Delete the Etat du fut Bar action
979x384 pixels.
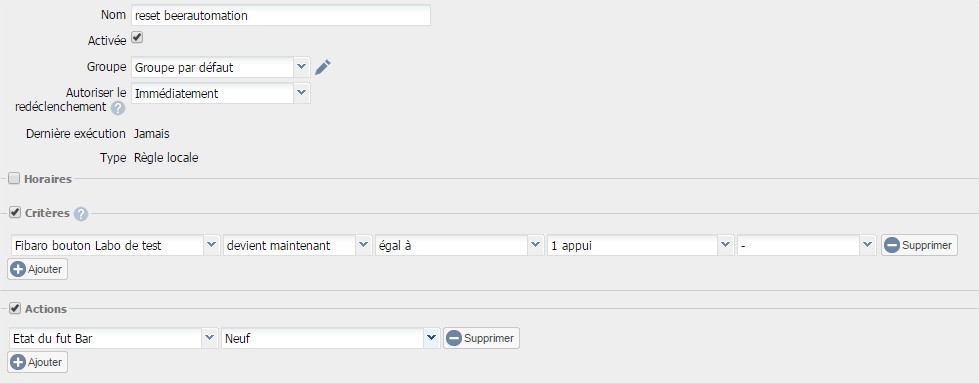481,338
